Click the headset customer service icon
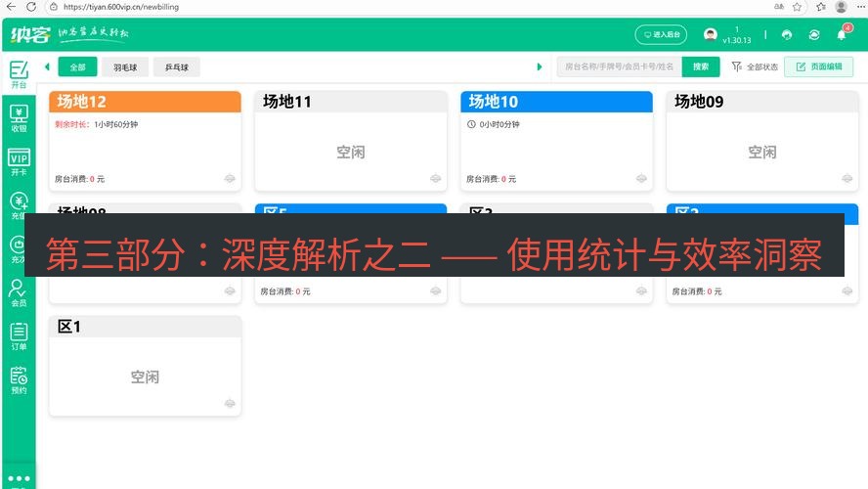Viewport: 868px width, 489px height. pos(787,35)
